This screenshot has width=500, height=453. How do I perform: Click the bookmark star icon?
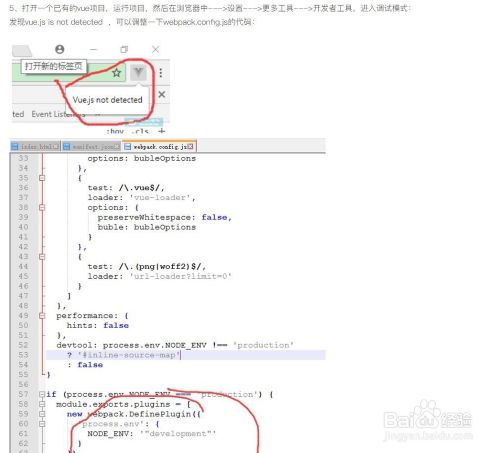pos(116,72)
